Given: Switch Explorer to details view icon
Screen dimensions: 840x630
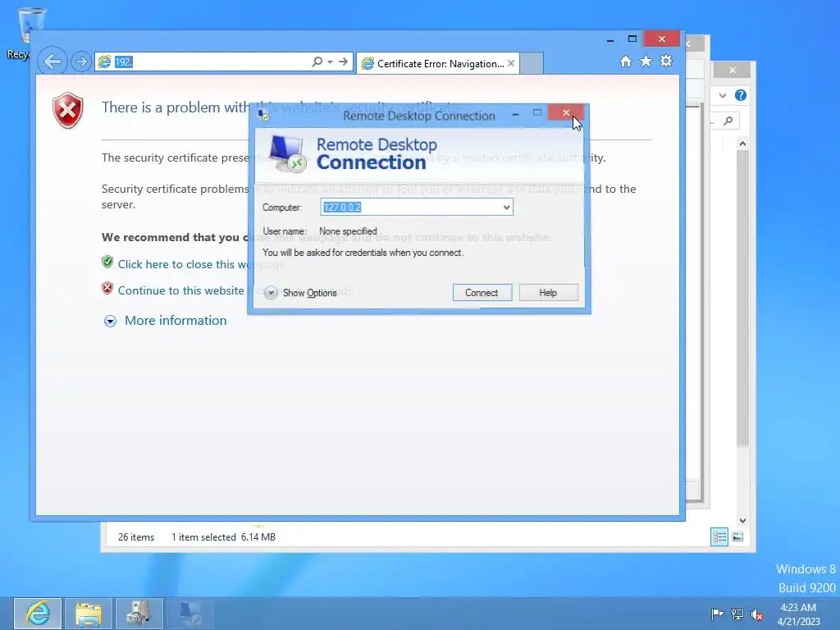Looking at the screenshot, I should pyautogui.click(x=719, y=536).
